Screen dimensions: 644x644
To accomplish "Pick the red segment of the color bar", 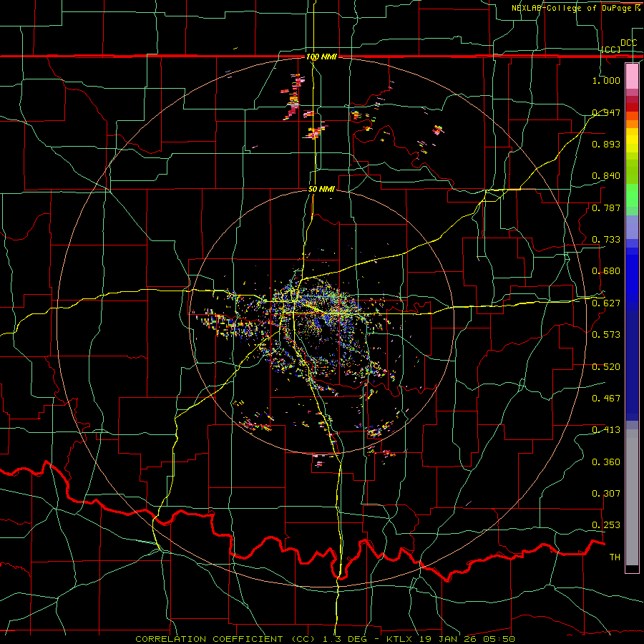I will coord(632,107).
